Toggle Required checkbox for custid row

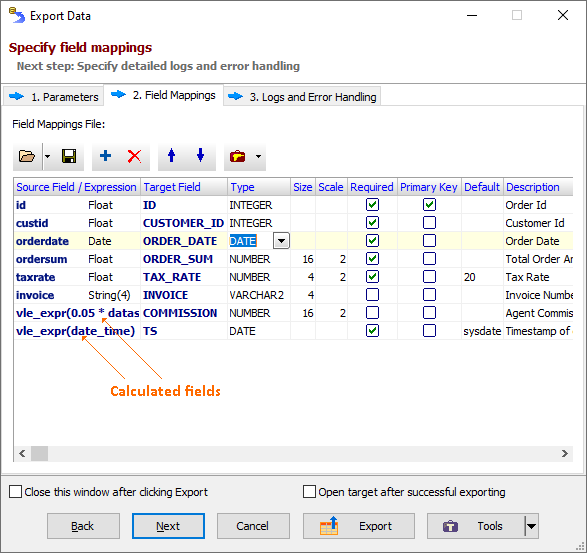click(372, 223)
